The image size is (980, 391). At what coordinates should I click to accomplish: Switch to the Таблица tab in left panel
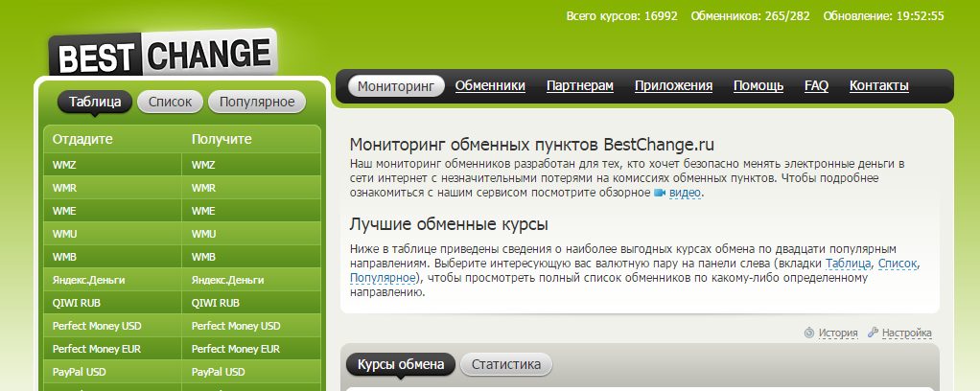[95, 102]
